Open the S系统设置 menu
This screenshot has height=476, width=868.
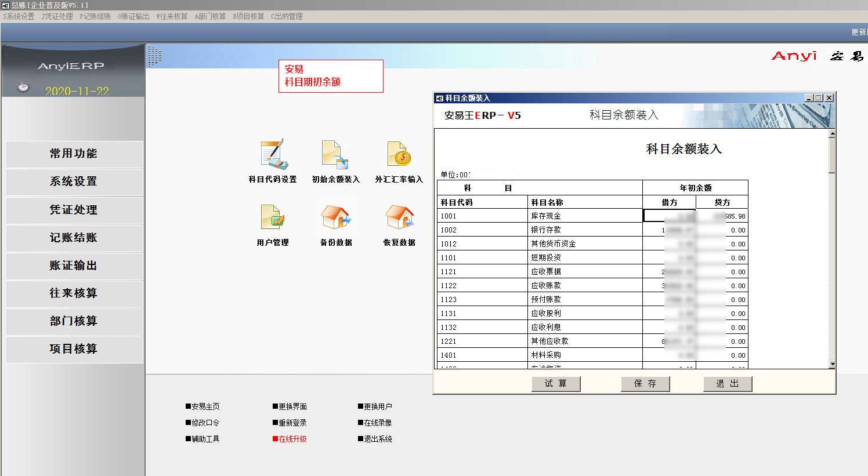click(x=19, y=16)
